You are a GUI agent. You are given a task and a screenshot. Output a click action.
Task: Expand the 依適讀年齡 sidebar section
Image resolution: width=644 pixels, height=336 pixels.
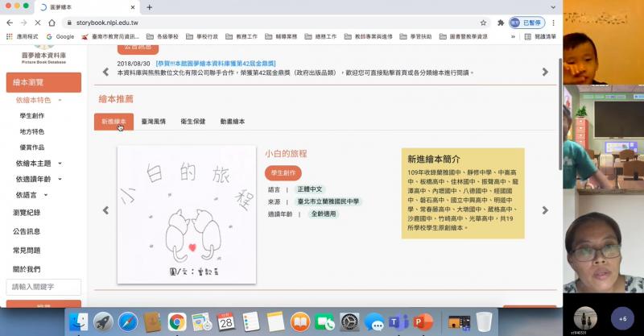[39, 179]
